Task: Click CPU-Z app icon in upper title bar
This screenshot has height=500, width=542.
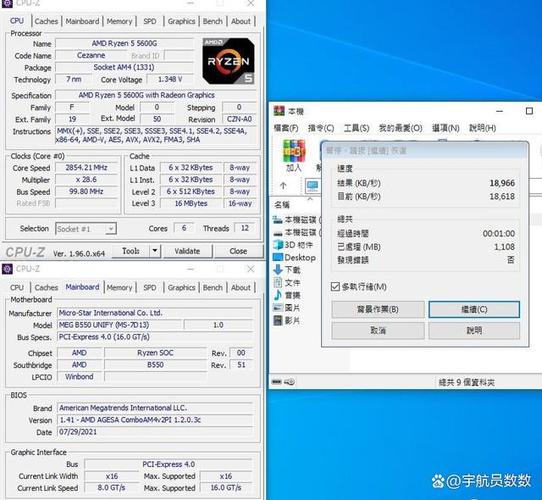Action: [x=7, y=3]
